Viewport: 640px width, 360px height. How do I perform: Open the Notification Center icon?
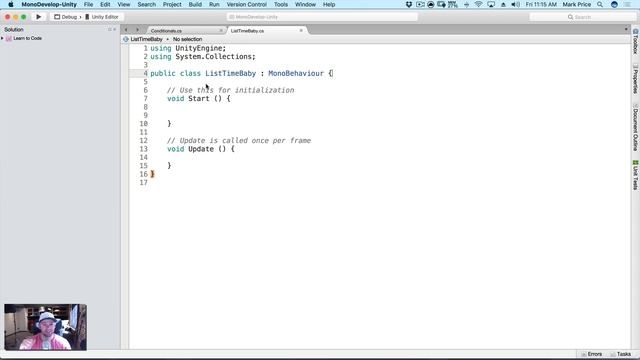coord(627,4)
